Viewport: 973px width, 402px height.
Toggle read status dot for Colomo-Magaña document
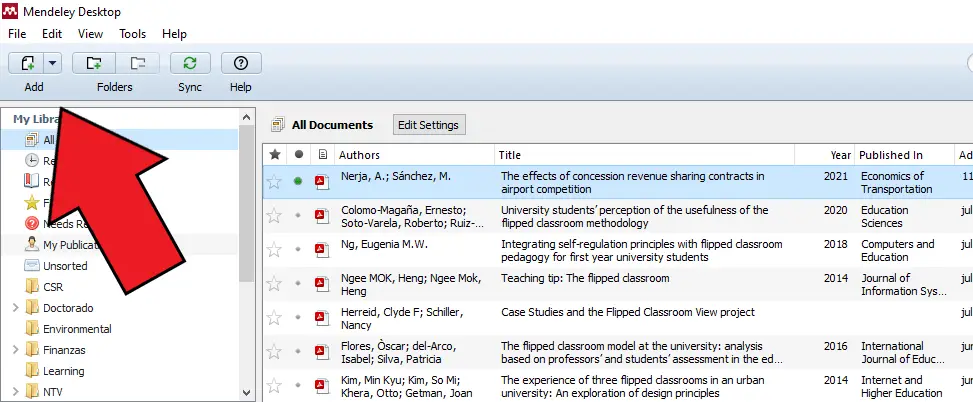pyautogui.click(x=298, y=215)
